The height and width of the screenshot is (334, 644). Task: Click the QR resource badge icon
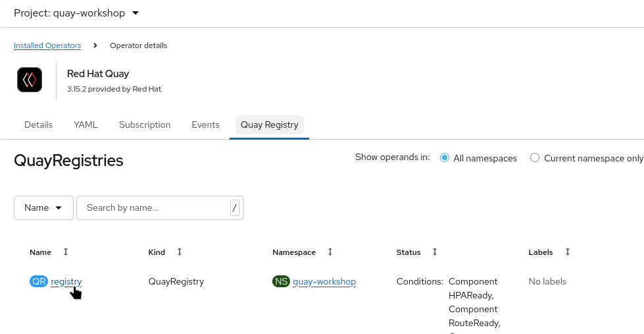39,281
